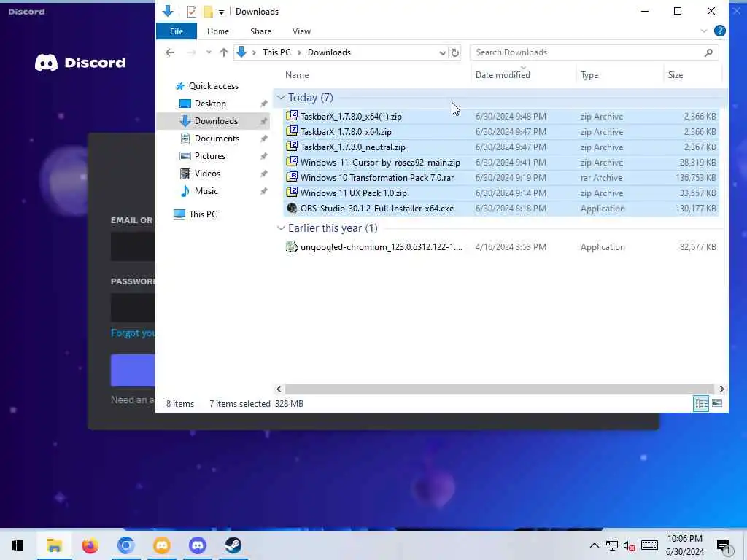The image size is (747, 560).
Task: Click the OBS Studio installer file icon
Action: [292, 208]
